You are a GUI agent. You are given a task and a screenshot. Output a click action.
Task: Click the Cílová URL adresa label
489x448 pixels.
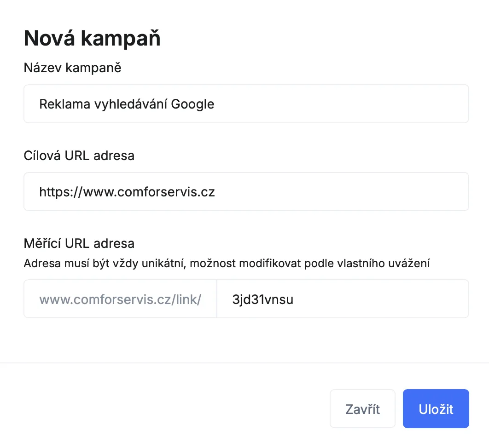[79, 155]
